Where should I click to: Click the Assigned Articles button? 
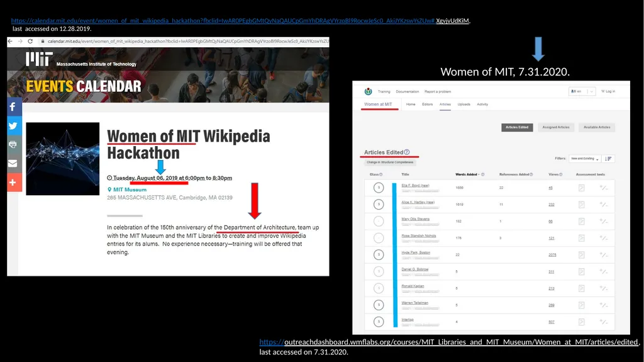556,128
